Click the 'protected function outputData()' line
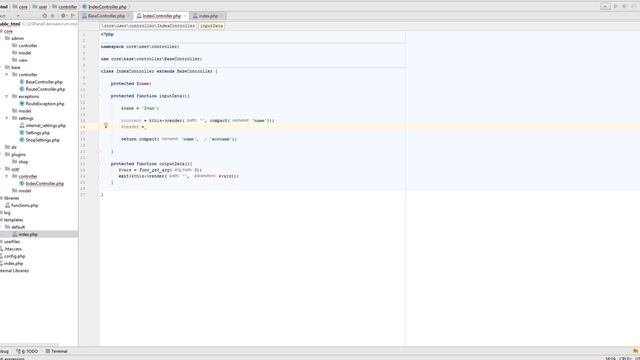This screenshot has height=360, width=640. tap(151, 164)
